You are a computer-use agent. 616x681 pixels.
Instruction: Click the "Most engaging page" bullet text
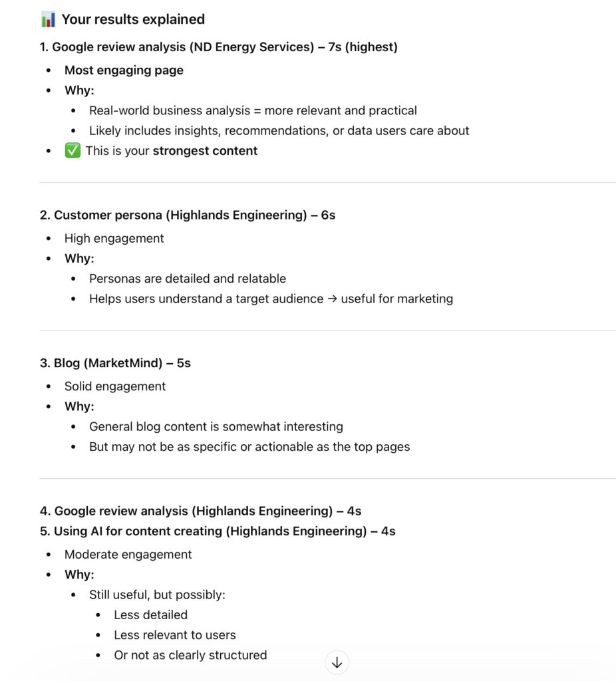click(124, 70)
